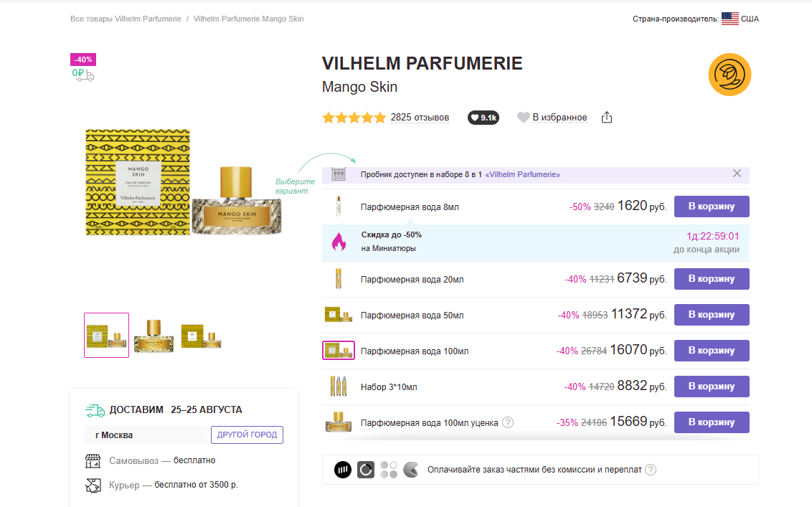Open «Vilhelm Parfumerie» set link
This screenshot has height=507, width=812.
pos(522,174)
